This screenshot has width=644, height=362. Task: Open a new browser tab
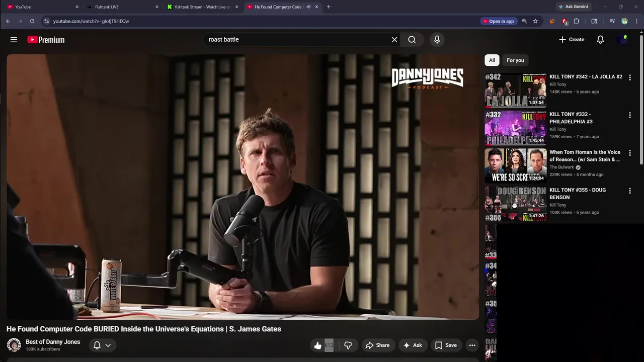[x=329, y=7]
